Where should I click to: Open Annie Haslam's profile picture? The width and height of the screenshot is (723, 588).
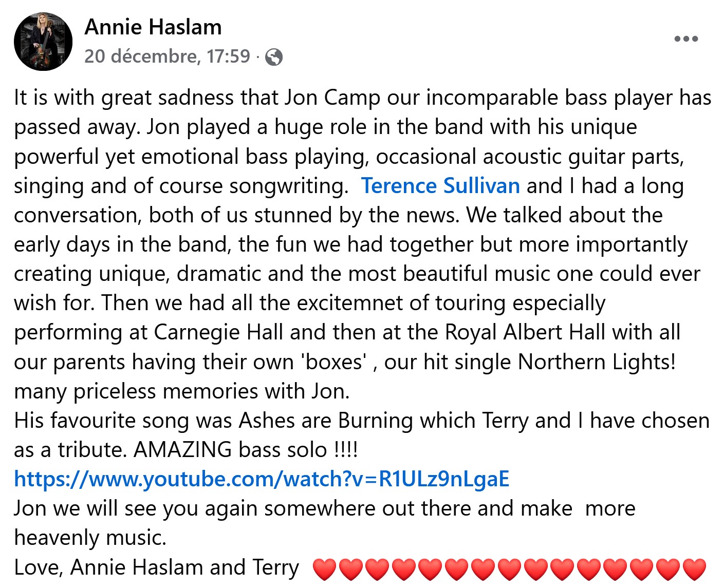[x=43, y=42]
